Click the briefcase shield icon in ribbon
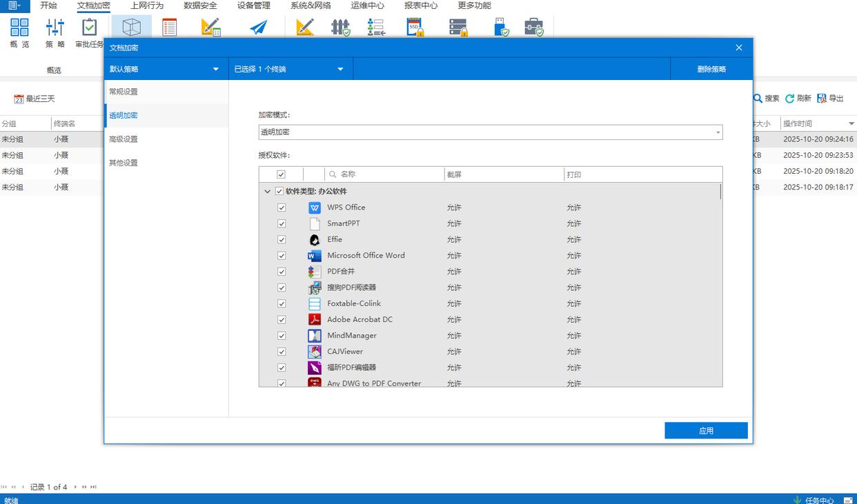This screenshot has height=504, width=857. point(534,28)
